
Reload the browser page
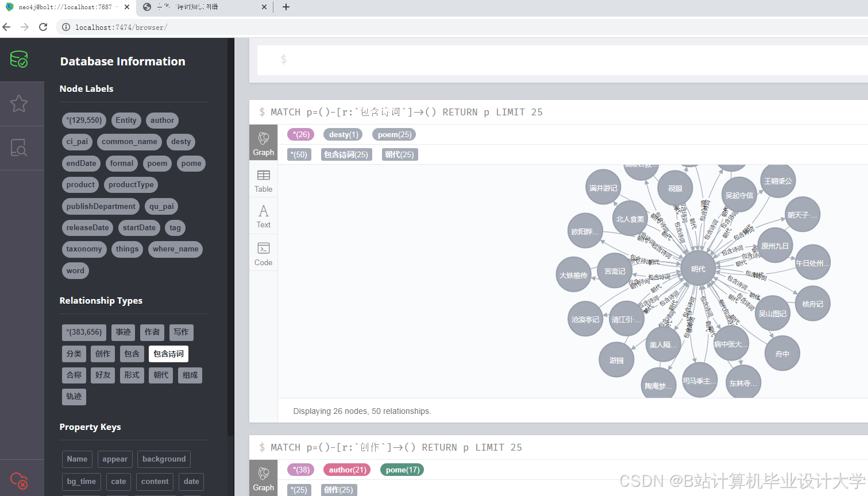(43, 27)
